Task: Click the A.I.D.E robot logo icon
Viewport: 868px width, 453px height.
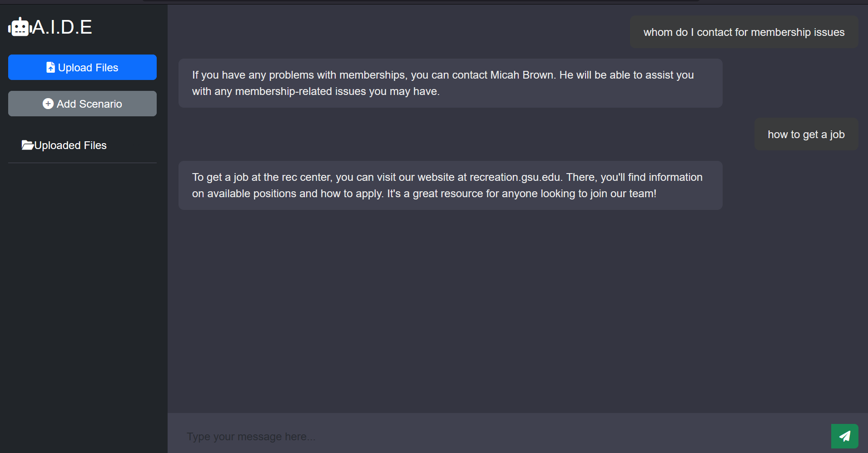Action: coord(20,27)
